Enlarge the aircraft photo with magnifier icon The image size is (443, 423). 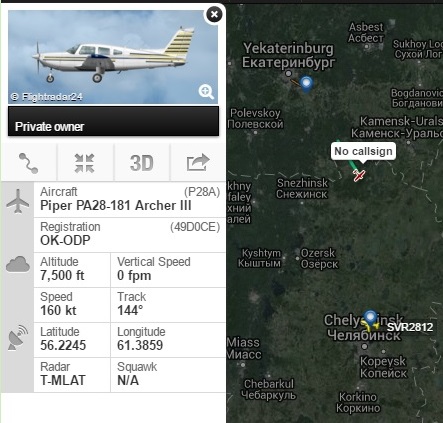tap(206, 92)
